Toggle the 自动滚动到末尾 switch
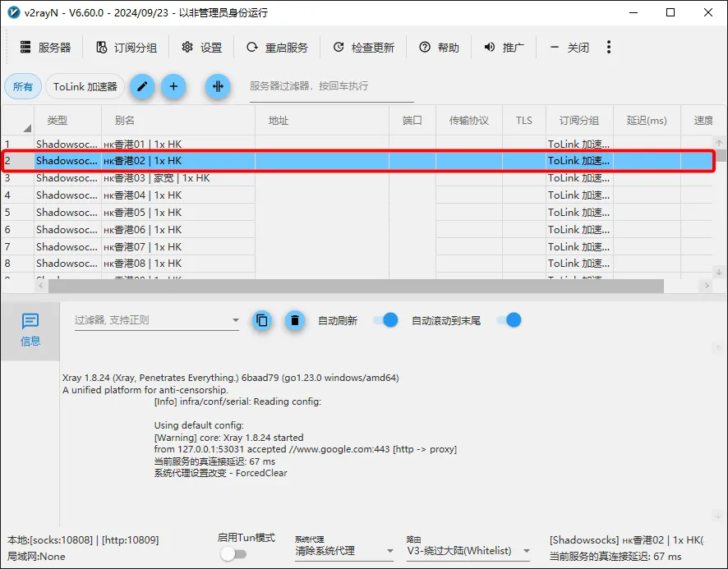Screen dimensions: 728x569 pos(509,320)
